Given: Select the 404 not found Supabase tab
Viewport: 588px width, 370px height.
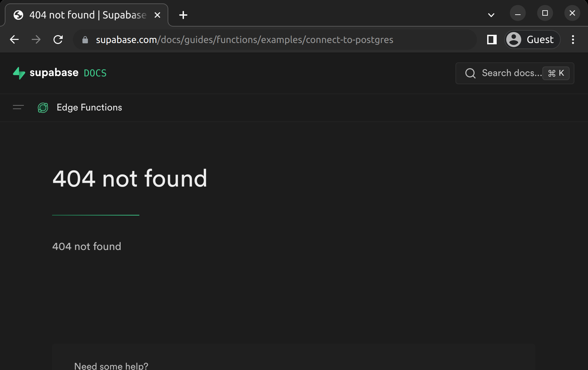Looking at the screenshot, I should [87, 15].
